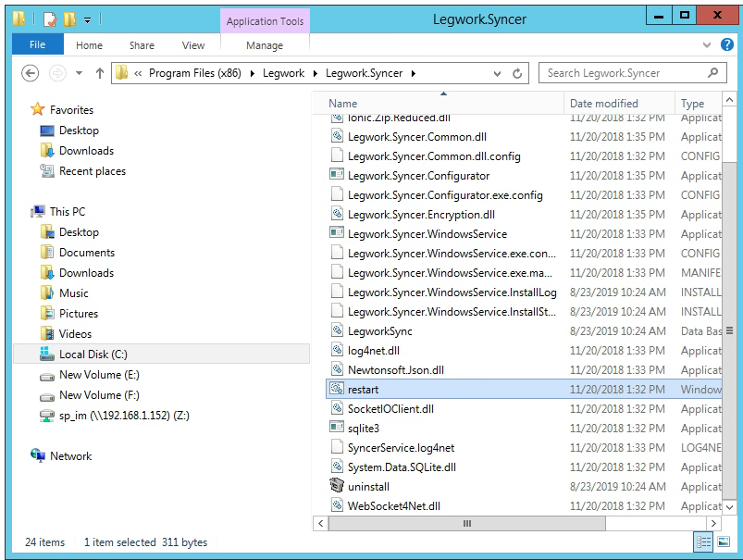Open Documents under This PC

tap(87, 253)
